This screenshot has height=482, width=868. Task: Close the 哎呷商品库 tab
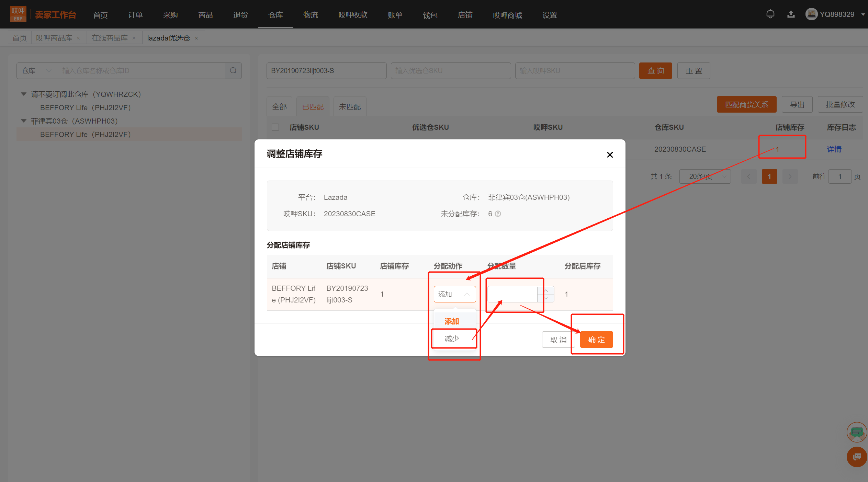tap(78, 38)
